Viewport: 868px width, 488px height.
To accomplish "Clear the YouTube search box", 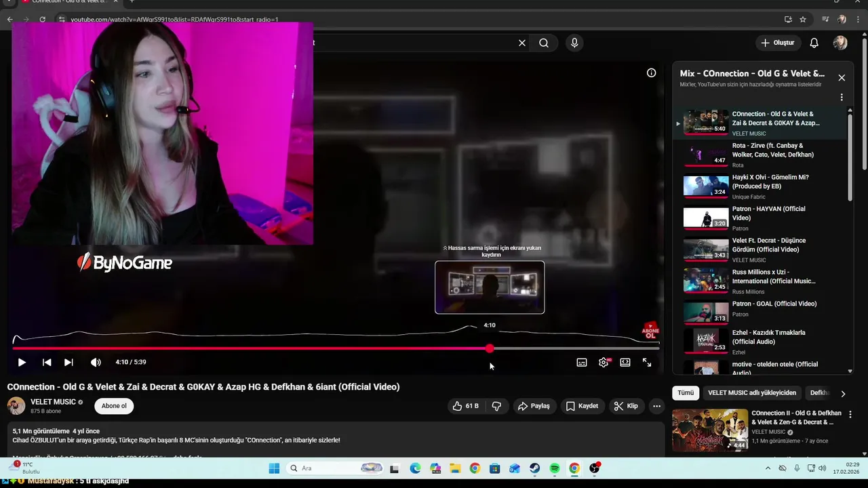I will (x=522, y=43).
